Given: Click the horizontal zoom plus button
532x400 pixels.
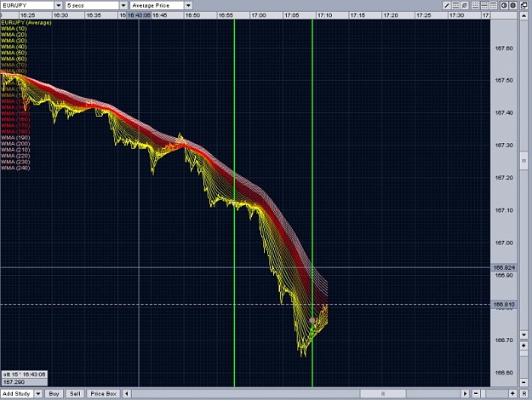Looking at the screenshot, I should click(512, 393).
